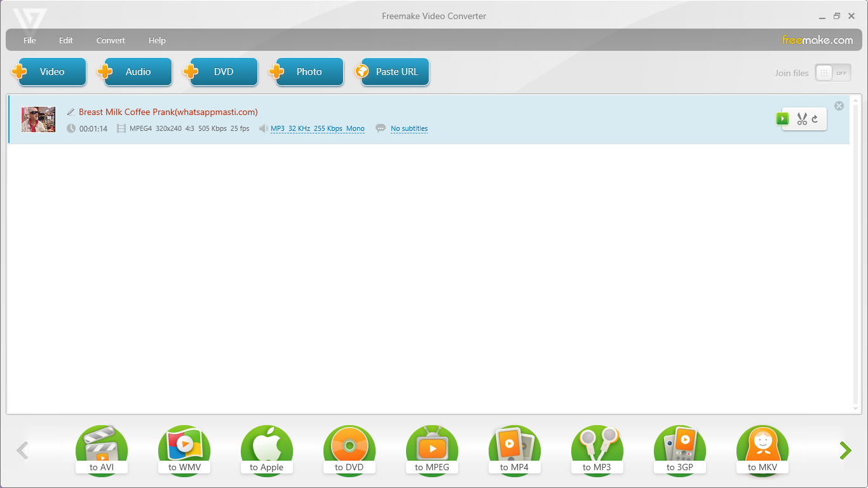This screenshot has height=488, width=868.
Task: Click the Freemake logo in title bar
Action: click(29, 21)
